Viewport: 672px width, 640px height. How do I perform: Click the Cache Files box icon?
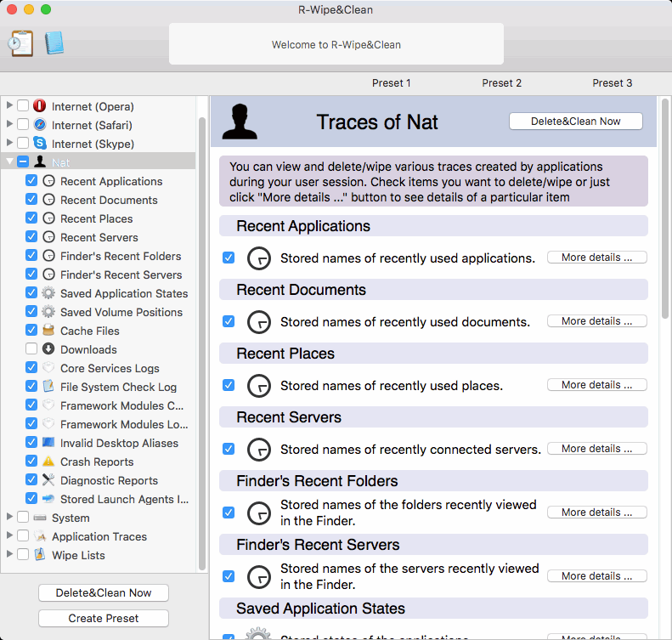(x=48, y=330)
